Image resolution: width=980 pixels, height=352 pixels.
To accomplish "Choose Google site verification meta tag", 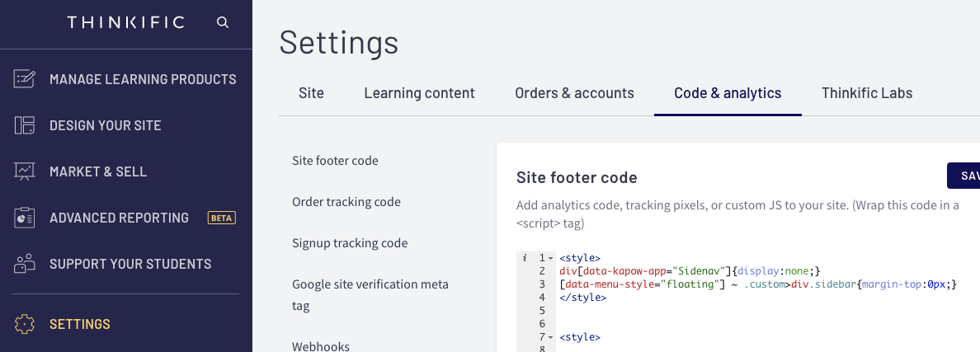I will pyautogui.click(x=370, y=295).
